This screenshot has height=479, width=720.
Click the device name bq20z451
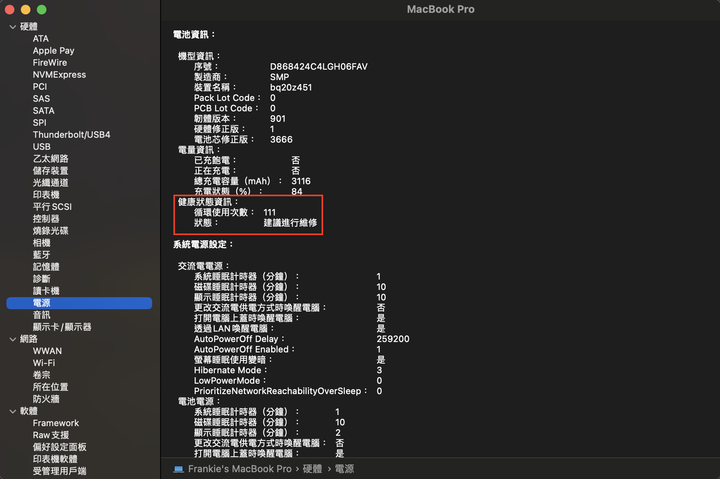click(x=291, y=87)
